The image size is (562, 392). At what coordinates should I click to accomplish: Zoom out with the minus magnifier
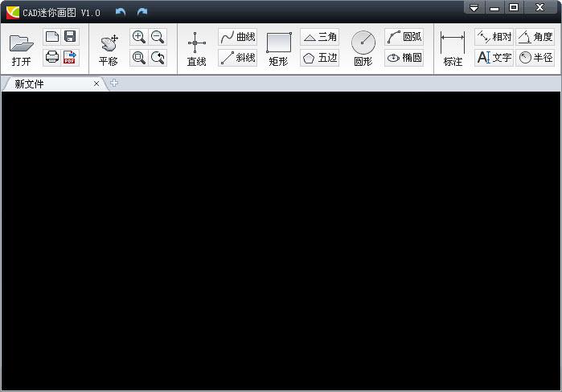click(158, 37)
